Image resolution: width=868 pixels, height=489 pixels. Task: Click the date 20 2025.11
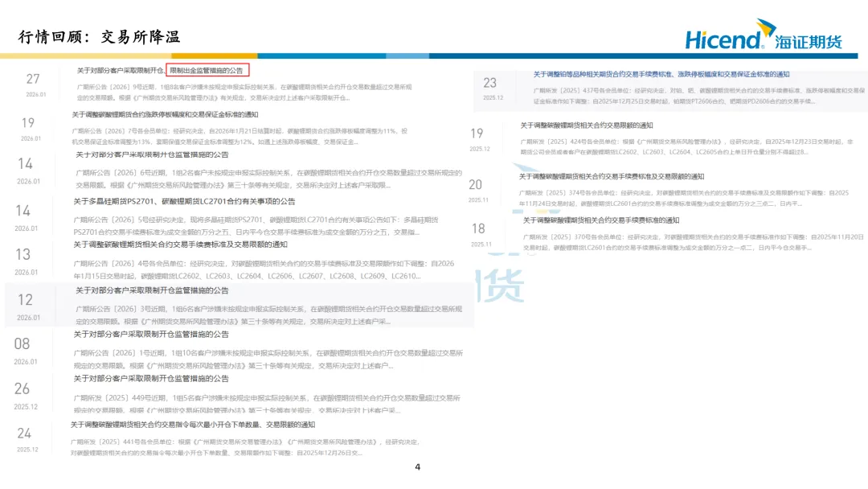[477, 191]
